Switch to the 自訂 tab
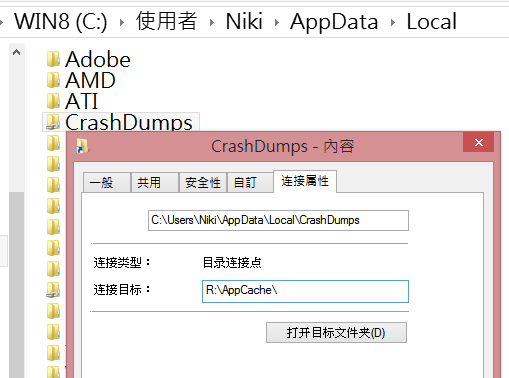This screenshot has height=378, width=509. 250,182
